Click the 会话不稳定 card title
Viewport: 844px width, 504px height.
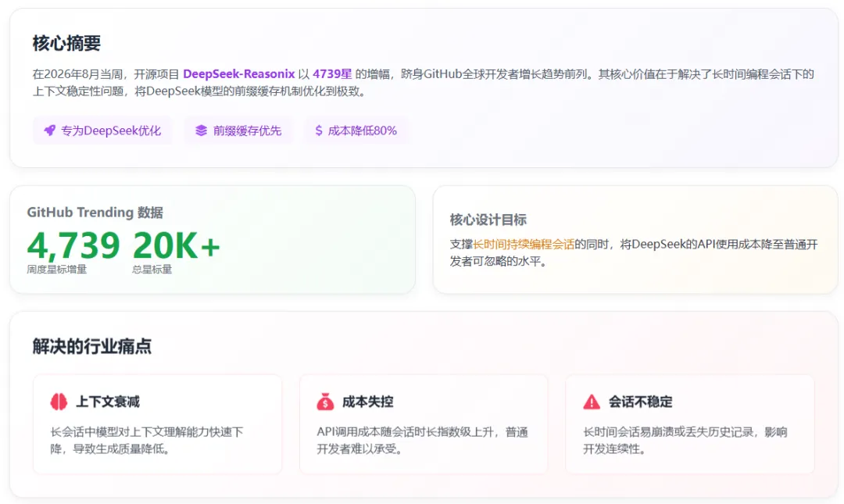(641, 402)
